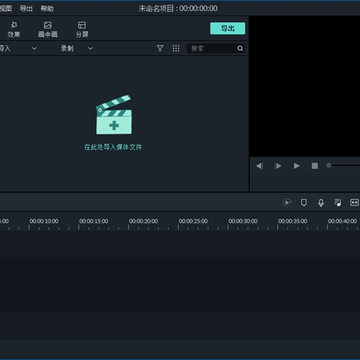Click the search magnifier icon
The height and width of the screenshot is (360, 360).
coord(240,49)
